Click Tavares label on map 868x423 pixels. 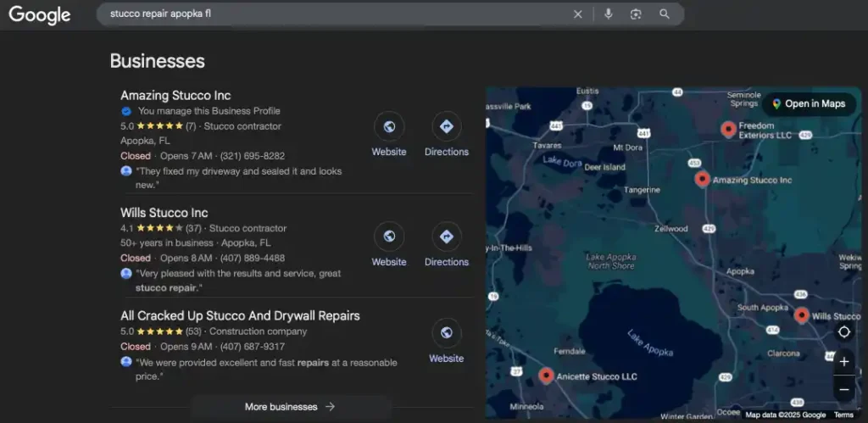547,146
